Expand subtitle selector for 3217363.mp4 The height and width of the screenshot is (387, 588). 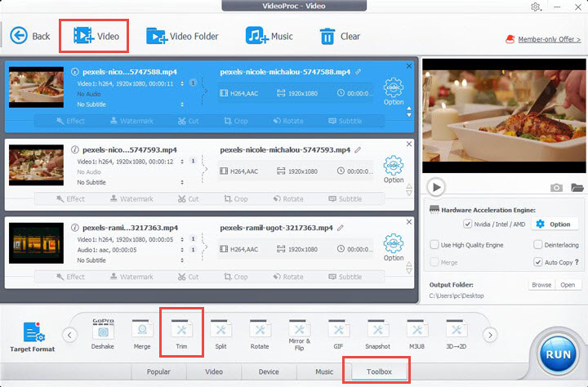tap(182, 260)
